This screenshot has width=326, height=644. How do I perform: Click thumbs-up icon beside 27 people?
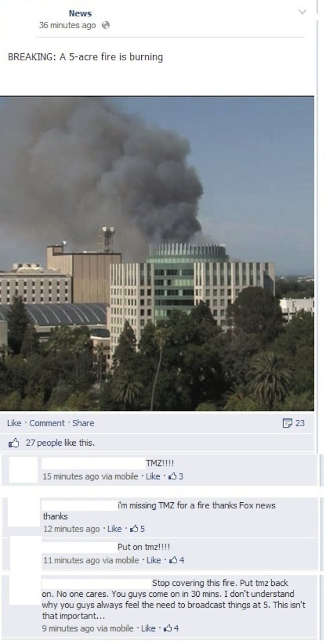[14, 443]
